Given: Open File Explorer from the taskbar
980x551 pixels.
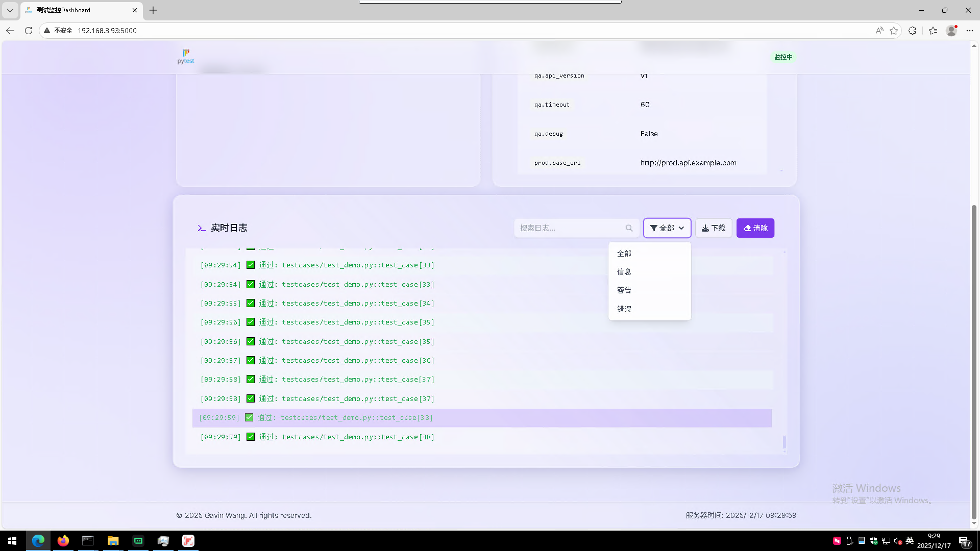Looking at the screenshot, I should [x=113, y=541].
